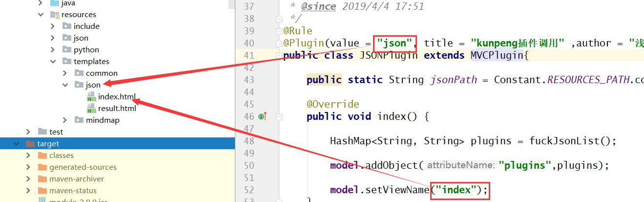Select the json folder under resources
644x202 pixels.
(x=81, y=38)
